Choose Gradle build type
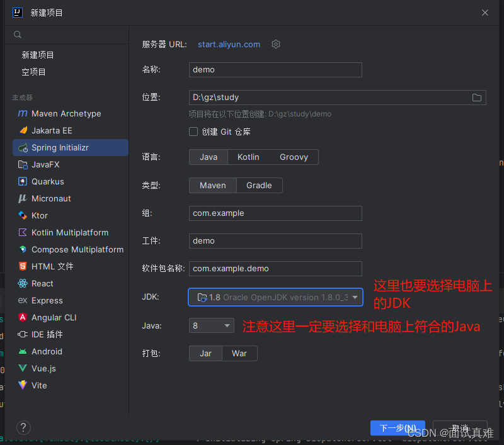The image size is (504, 445). [x=259, y=185]
